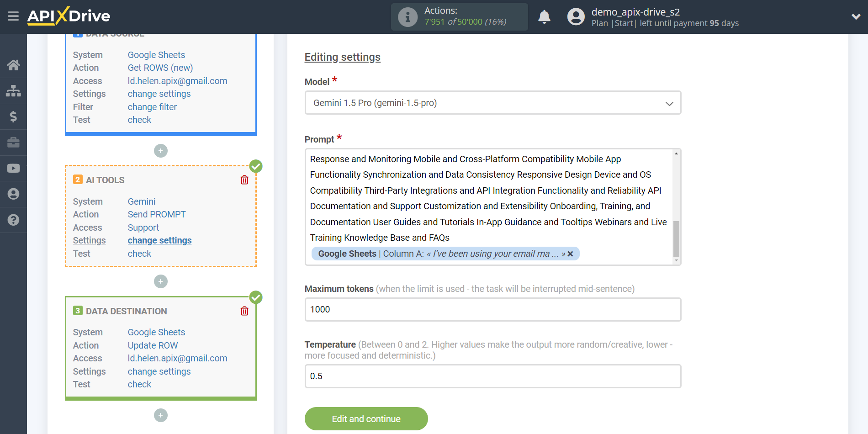Click the user avatar icon

point(576,17)
